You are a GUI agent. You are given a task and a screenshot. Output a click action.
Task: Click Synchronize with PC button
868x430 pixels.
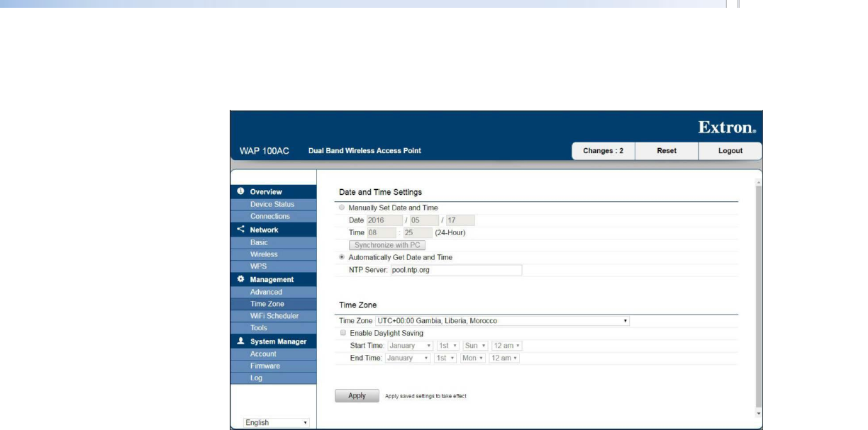pos(386,245)
